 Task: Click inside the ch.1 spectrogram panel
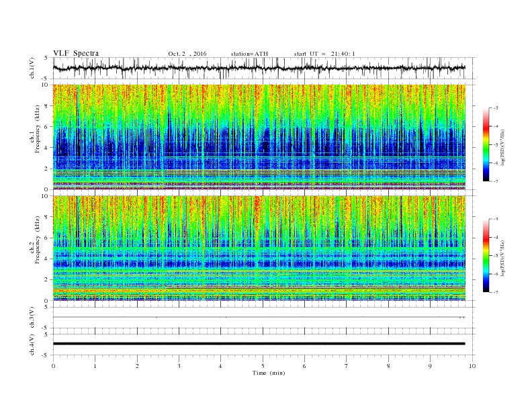tap(259, 137)
